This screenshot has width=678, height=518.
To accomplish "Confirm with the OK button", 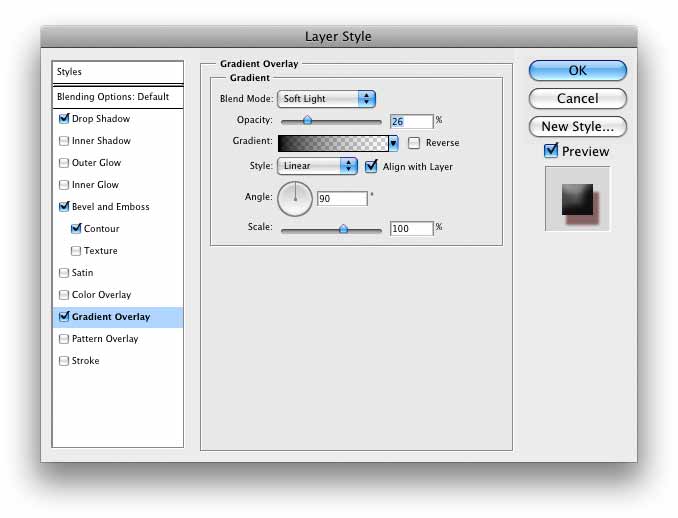I will click(x=578, y=70).
